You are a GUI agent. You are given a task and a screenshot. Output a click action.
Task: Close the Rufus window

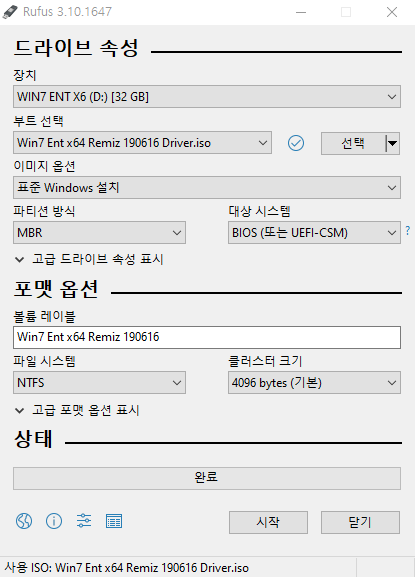click(392, 12)
